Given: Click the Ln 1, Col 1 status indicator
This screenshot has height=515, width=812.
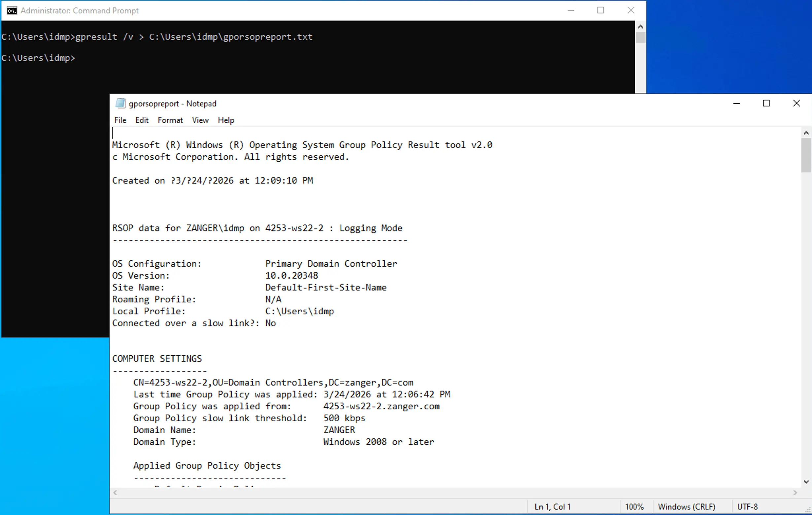Looking at the screenshot, I should 552,506.
